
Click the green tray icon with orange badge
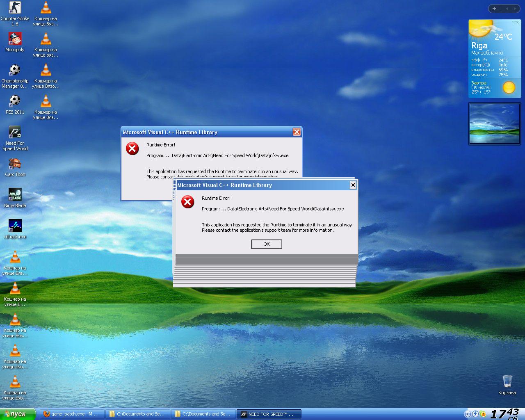point(483,414)
